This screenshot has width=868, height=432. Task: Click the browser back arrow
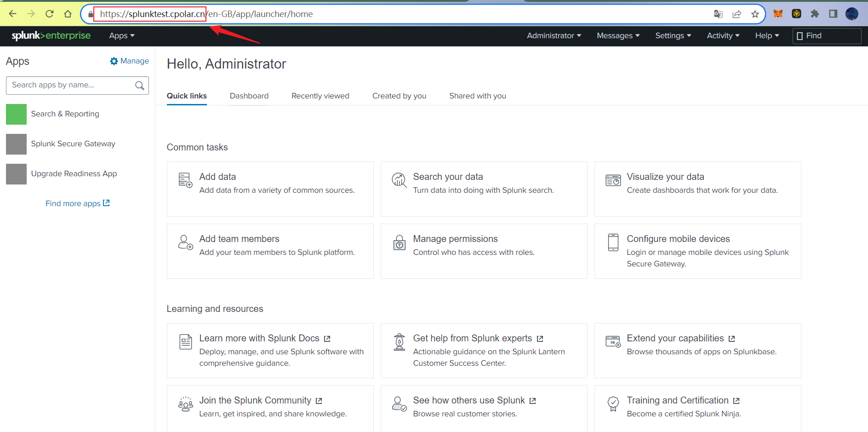point(12,14)
